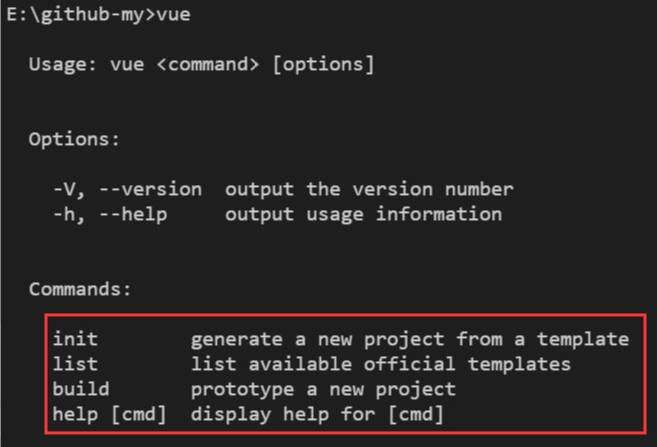Viewport: 657px width, 447px height.
Task: Click the "list" command name
Action: pyautogui.click(x=75, y=364)
